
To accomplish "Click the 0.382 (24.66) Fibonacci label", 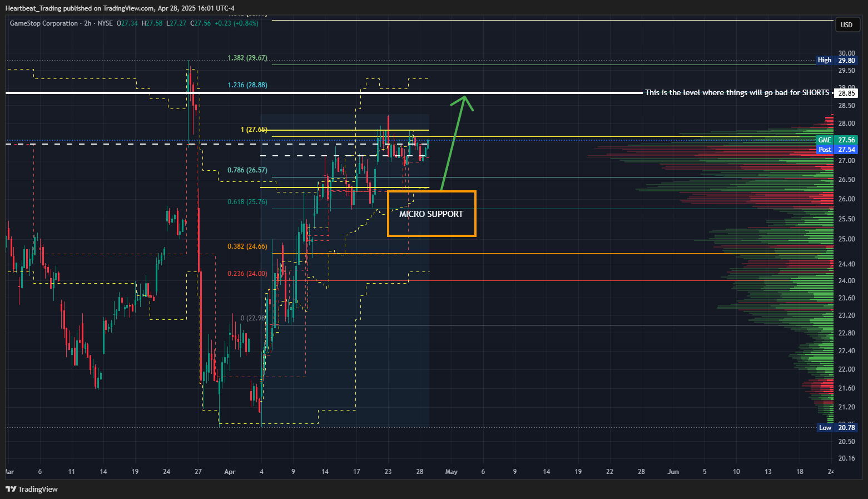I will [x=247, y=246].
